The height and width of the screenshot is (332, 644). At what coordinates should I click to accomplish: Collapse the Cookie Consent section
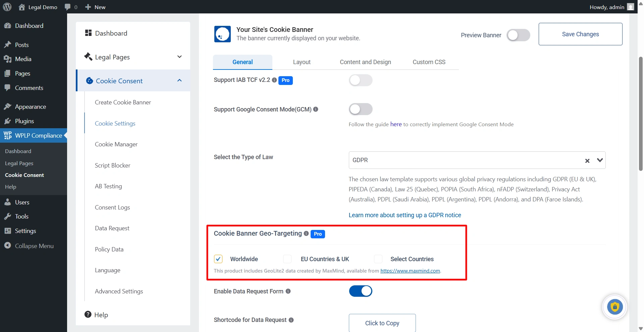click(179, 81)
